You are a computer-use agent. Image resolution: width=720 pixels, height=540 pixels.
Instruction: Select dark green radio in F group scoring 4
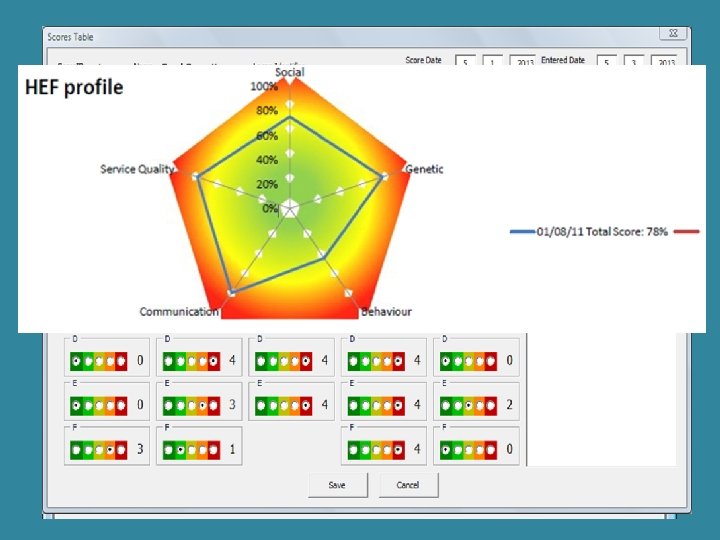pyautogui.click(x=354, y=450)
